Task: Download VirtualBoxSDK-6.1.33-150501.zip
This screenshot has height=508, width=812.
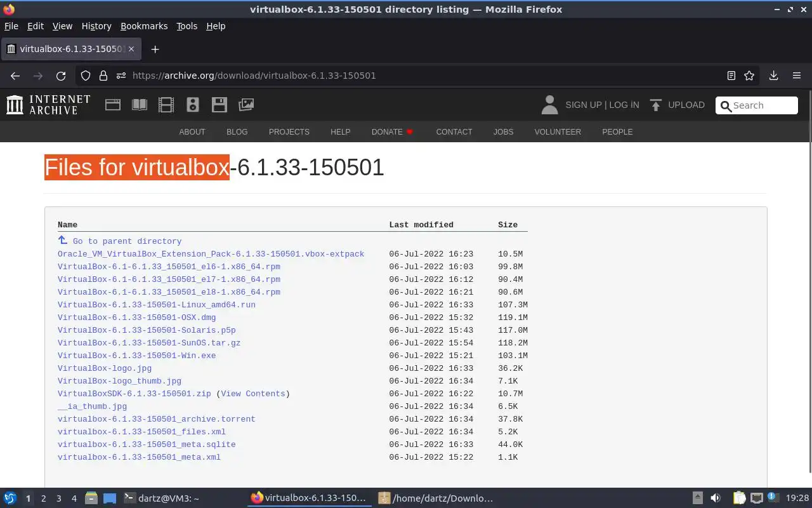Action: click(134, 394)
